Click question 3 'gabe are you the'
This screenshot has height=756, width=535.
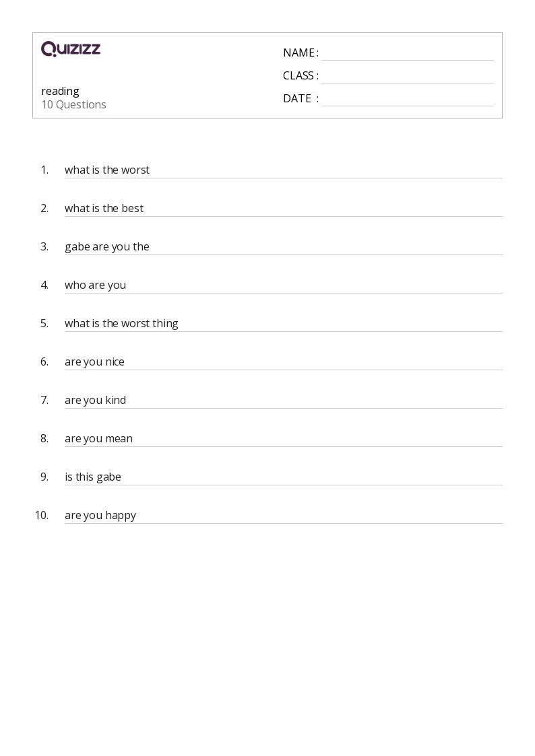pyautogui.click(x=107, y=246)
